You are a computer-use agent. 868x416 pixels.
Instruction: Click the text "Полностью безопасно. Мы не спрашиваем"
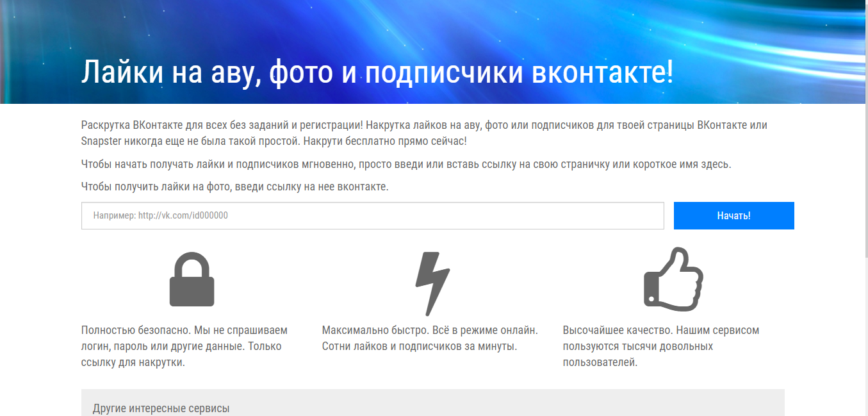184,331
